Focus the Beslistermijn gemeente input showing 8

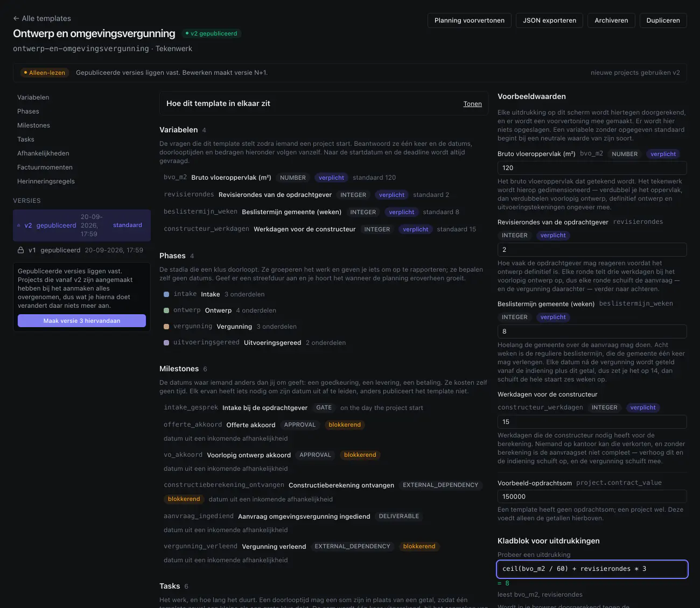(592, 331)
